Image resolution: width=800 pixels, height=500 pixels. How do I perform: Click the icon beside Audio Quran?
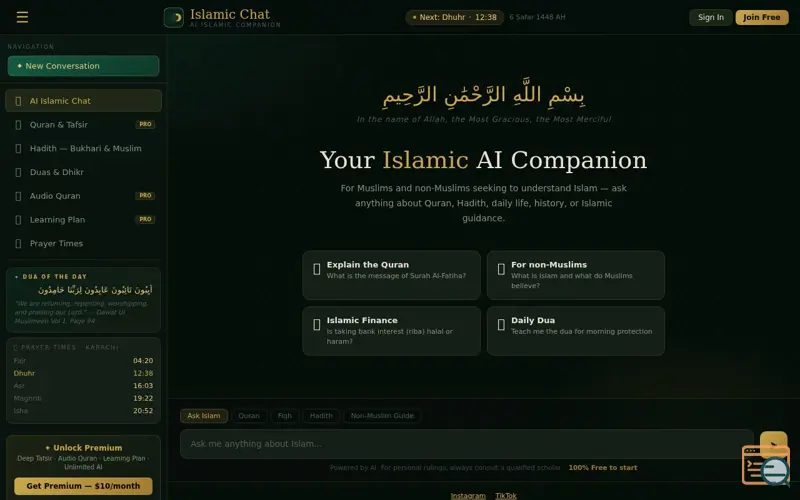pos(18,196)
